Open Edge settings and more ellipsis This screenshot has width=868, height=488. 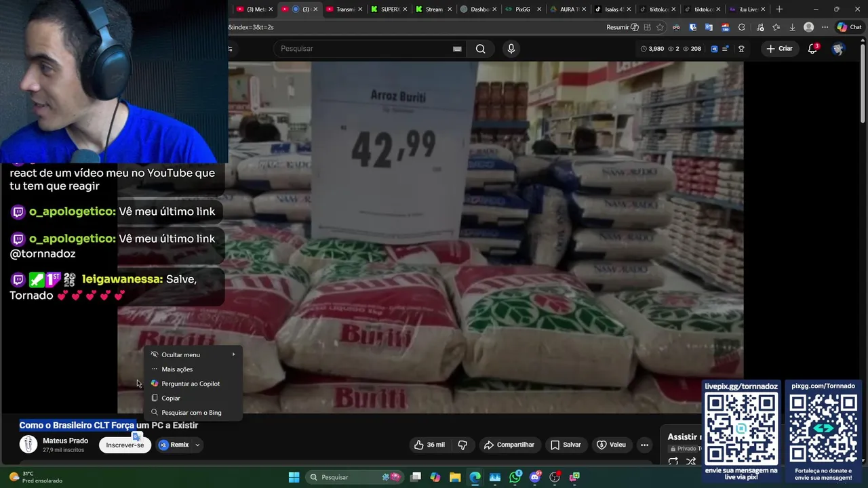(x=825, y=27)
